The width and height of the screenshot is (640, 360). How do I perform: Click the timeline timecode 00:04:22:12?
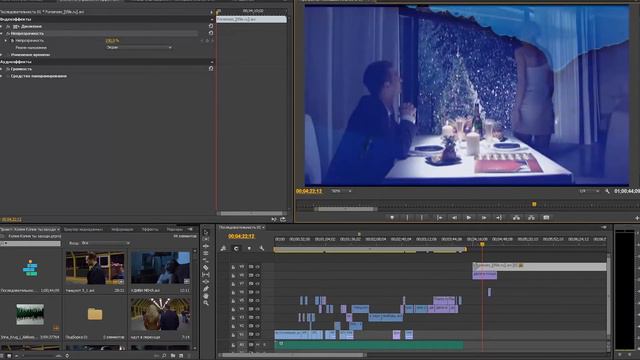241,236
